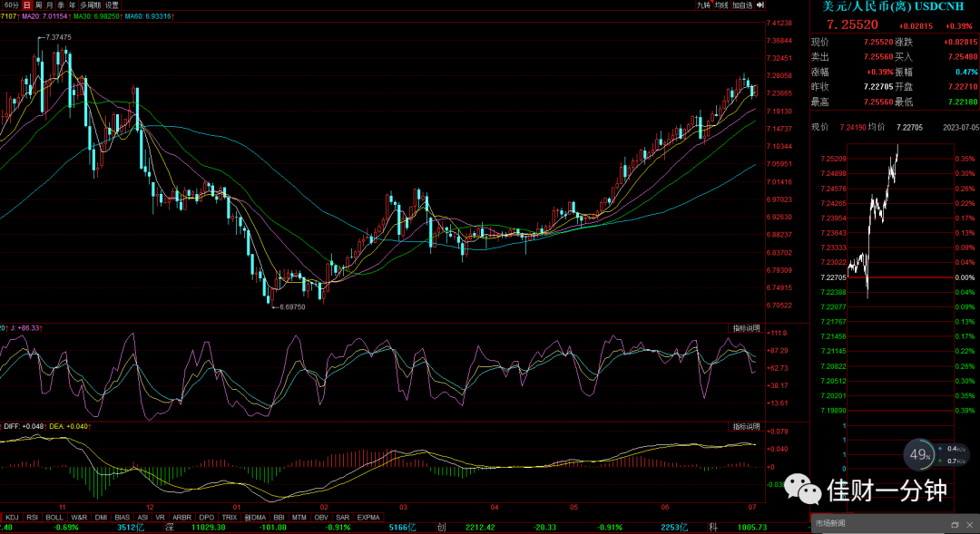The width and height of the screenshot is (980, 534).
Task: Click the collapse-panel arrow icon next to 加自选
Action: (760, 5)
